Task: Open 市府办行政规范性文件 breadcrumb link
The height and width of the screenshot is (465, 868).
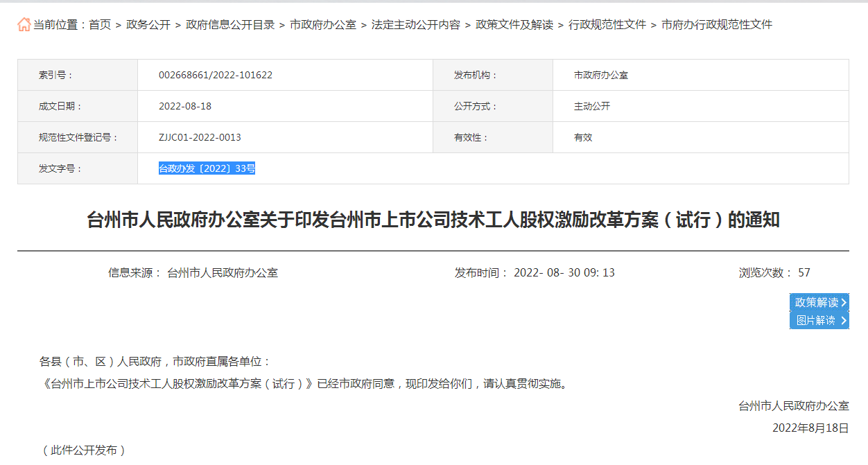Action: [717, 25]
